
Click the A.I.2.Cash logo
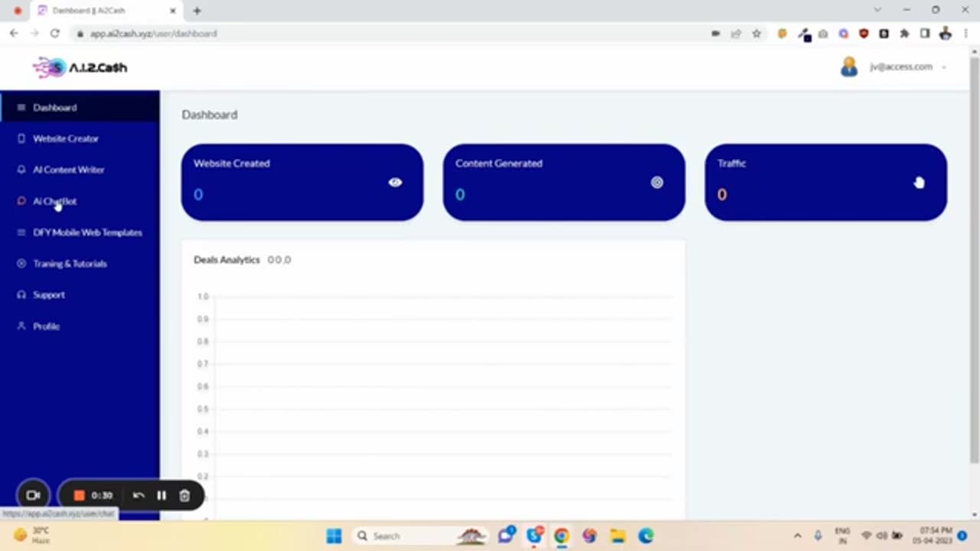click(80, 67)
